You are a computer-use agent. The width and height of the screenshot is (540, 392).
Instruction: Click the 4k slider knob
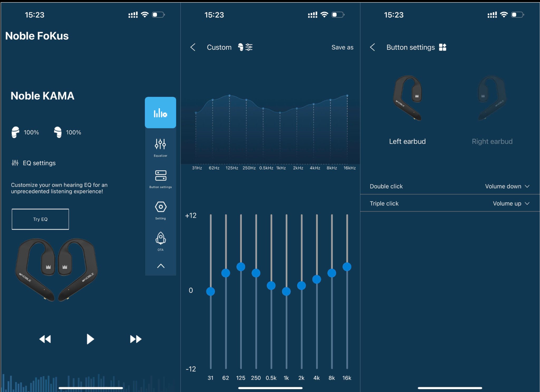point(317,279)
